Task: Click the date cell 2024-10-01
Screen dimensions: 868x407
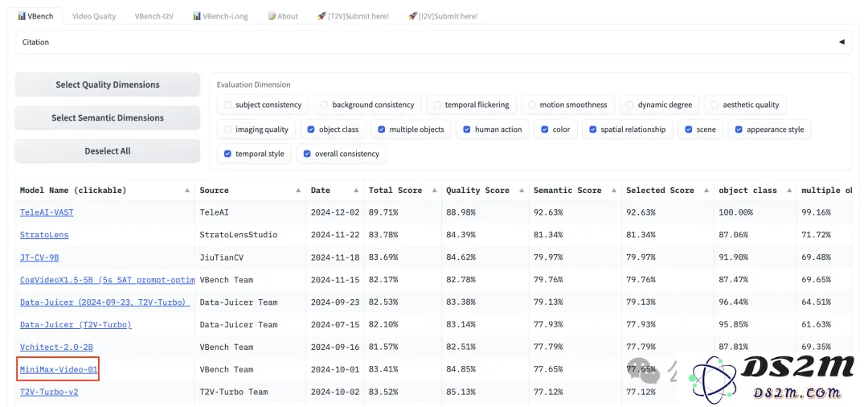Action: 335,369
